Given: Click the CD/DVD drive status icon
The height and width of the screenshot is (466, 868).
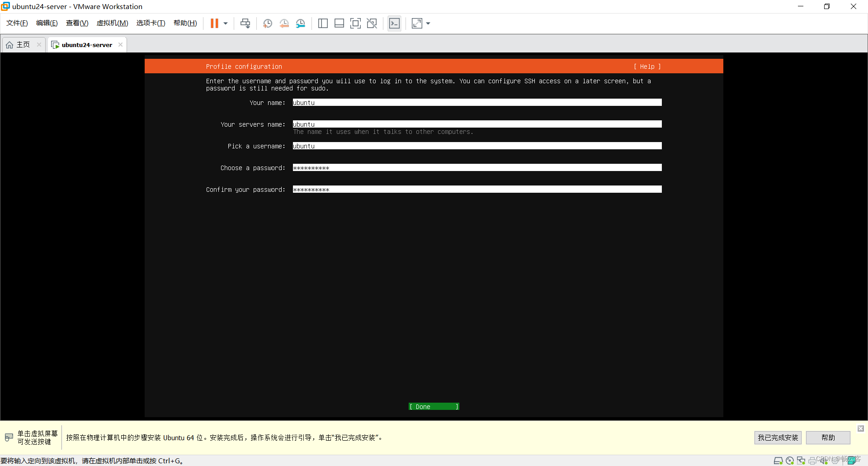Looking at the screenshot, I should coord(790,461).
